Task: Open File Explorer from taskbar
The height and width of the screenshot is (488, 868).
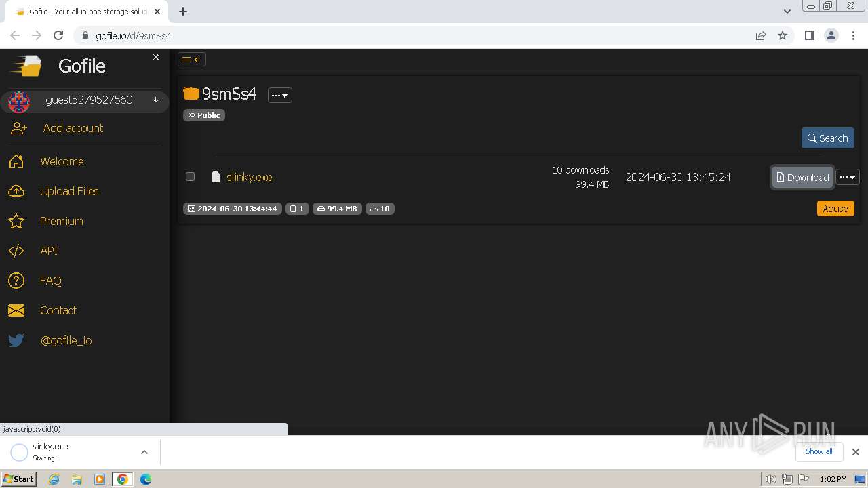Action: [x=77, y=479]
